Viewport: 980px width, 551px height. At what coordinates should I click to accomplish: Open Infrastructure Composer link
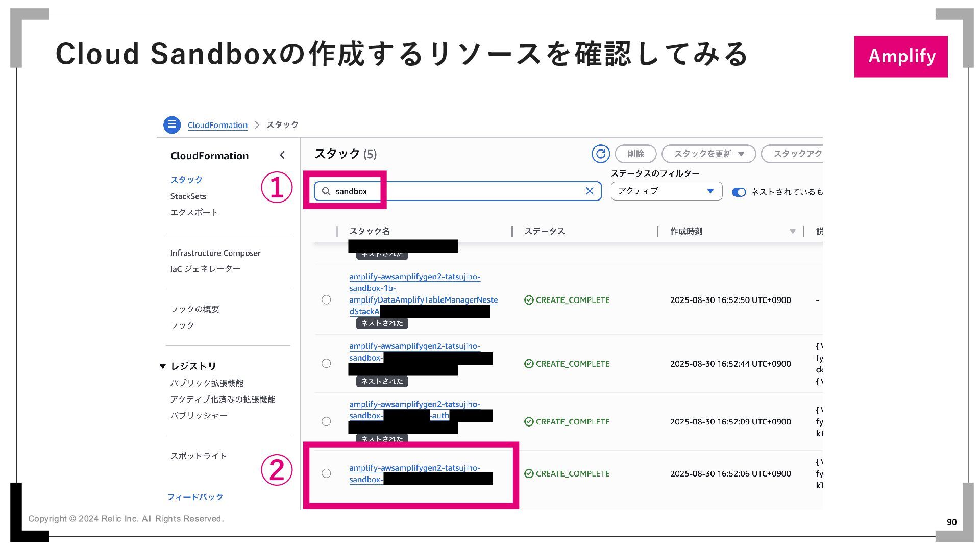tap(215, 253)
